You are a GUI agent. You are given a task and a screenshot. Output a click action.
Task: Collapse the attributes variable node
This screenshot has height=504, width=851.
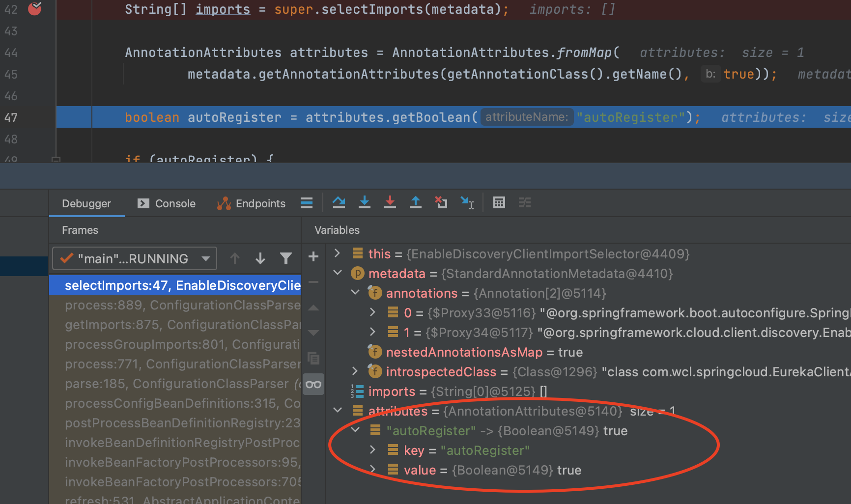pyautogui.click(x=337, y=411)
